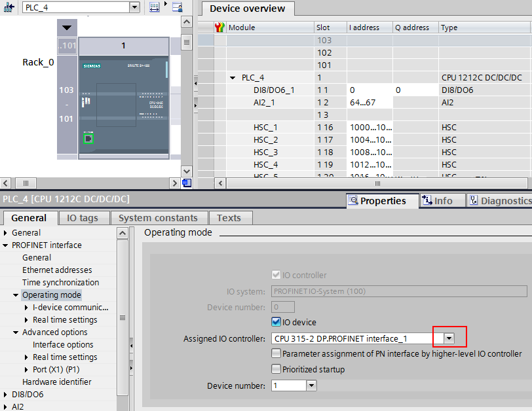Collapse the PROFINET interface tree node
This screenshot has height=411, width=532.
5,245
